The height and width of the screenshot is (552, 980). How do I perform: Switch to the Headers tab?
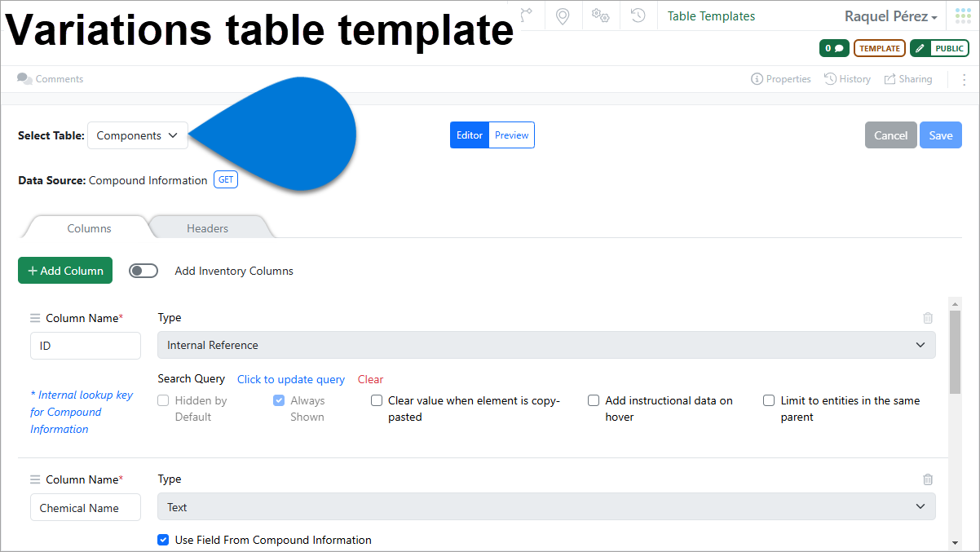pyautogui.click(x=208, y=228)
